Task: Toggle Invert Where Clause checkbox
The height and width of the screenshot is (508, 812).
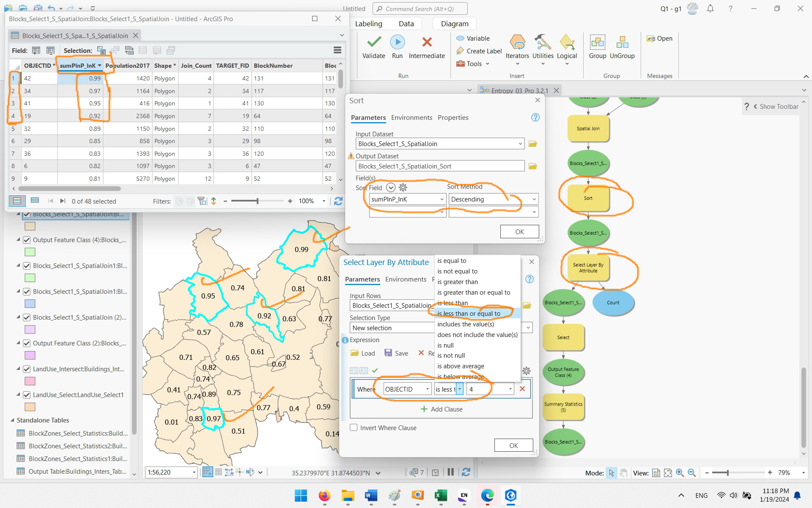Action: tap(354, 428)
